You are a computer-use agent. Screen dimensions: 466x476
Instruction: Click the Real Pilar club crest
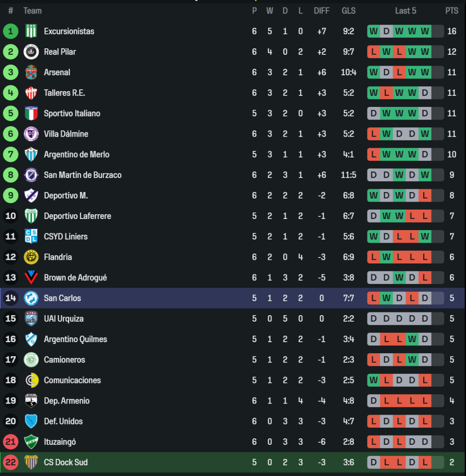click(31, 52)
